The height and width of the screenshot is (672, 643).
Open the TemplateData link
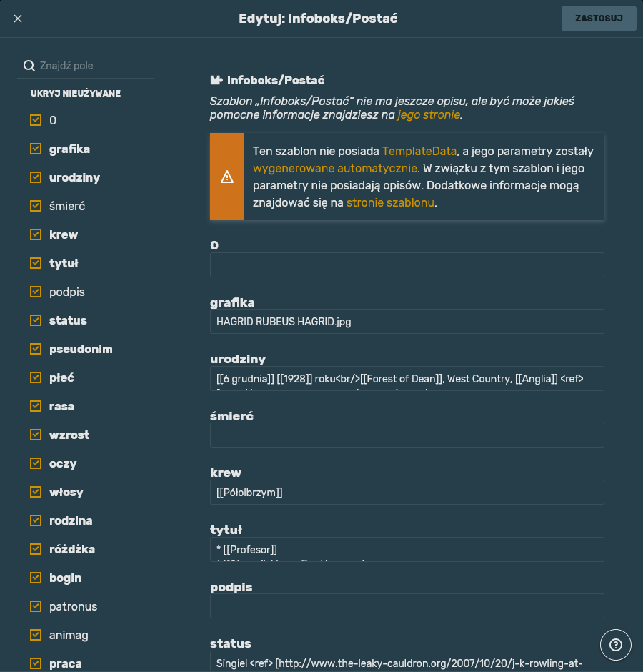(419, 152)
